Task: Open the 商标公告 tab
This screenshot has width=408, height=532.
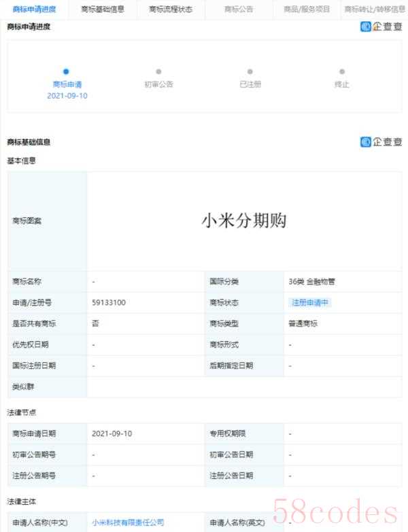Action: coord(239,9)
